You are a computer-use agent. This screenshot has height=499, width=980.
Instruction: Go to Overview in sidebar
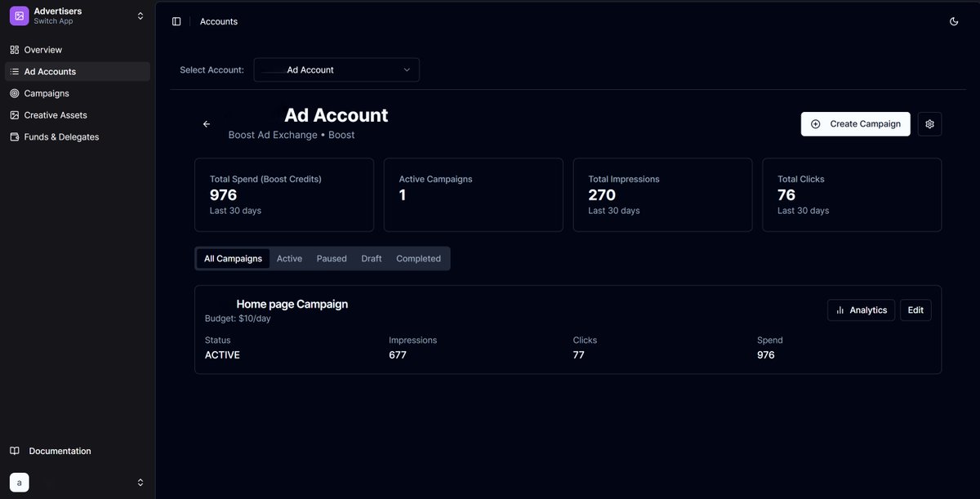tap(78, 50)
